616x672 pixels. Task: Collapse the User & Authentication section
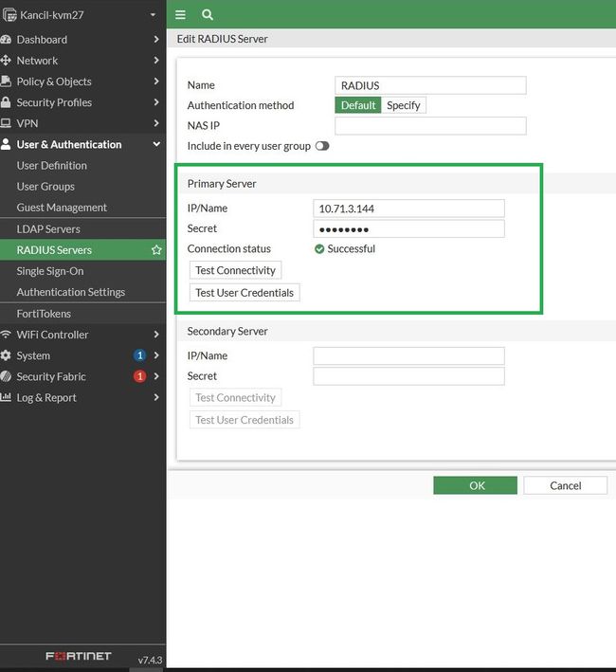156,144
